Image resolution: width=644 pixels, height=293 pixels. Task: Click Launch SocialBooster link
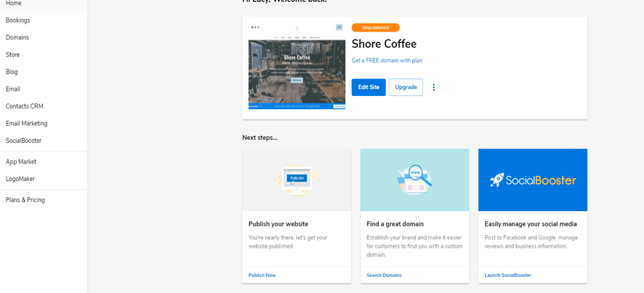(508, 275)
